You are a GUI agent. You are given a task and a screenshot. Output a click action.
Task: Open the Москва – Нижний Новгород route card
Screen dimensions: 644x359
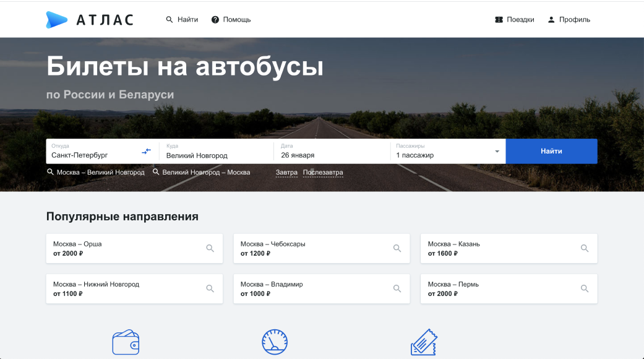pos(134,289)
